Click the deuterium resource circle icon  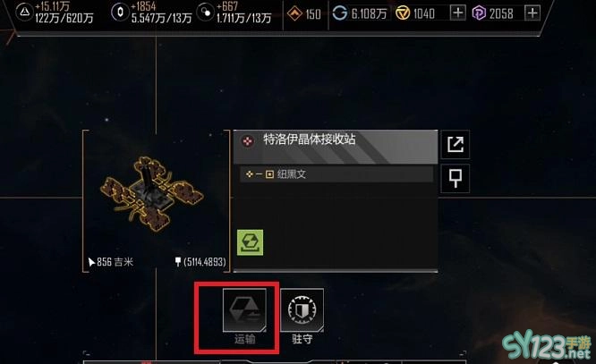pyautogui.click(x=205, y=13)
